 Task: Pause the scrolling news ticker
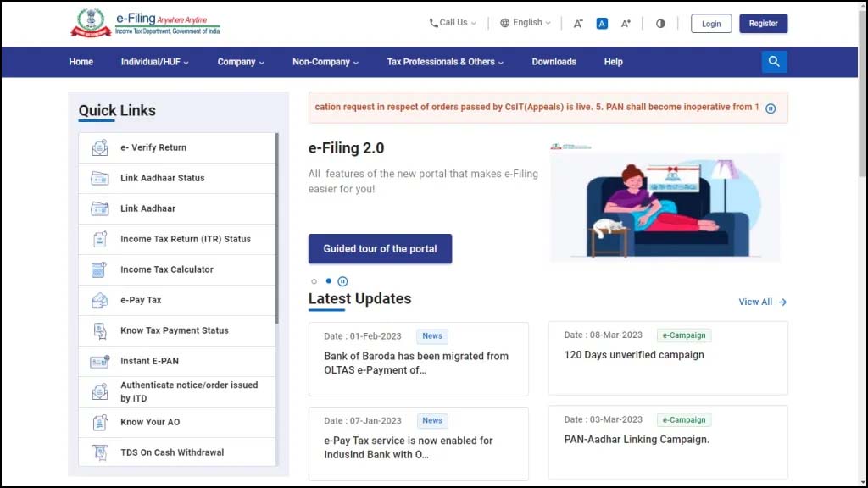point(771,108)
